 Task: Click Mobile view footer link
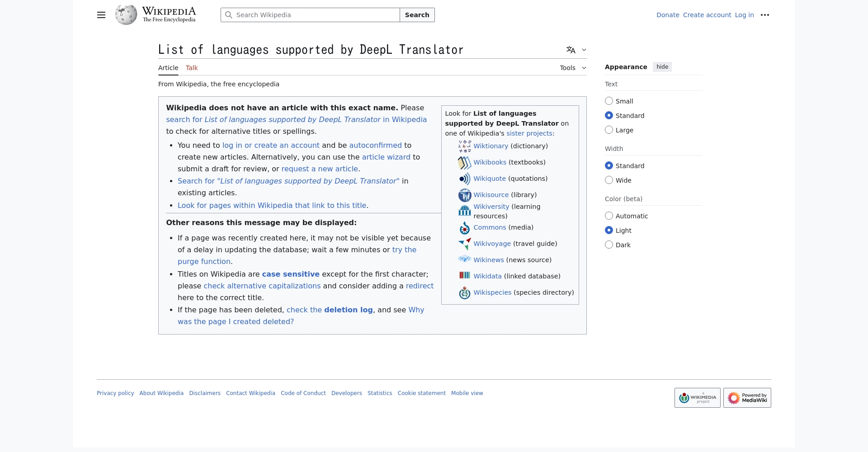point(467,393)
